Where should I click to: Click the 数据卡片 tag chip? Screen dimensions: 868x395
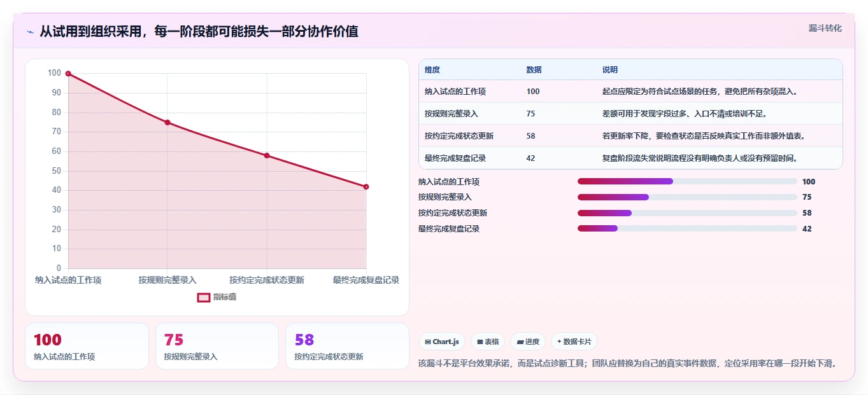point(574,342)
